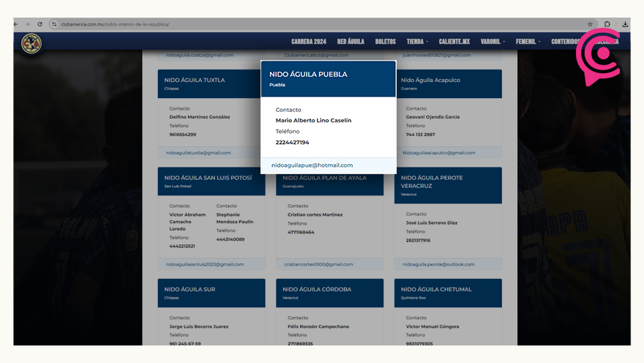Click the browser back arrow

click(x=16, y=24)
